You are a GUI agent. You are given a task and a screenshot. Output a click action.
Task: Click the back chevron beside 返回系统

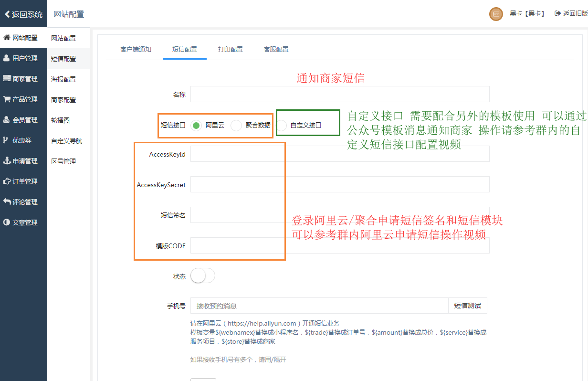[7, 14]
